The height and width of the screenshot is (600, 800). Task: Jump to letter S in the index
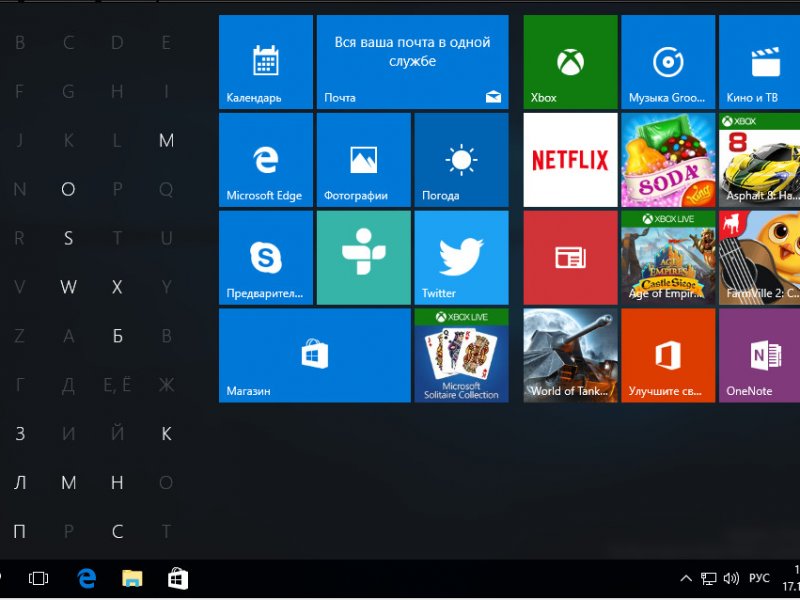68,238
